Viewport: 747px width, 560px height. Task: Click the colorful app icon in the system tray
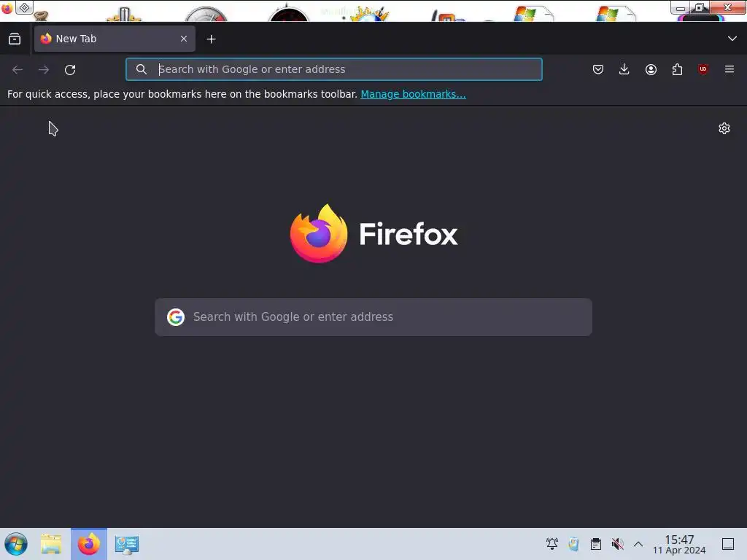point(573,544)
